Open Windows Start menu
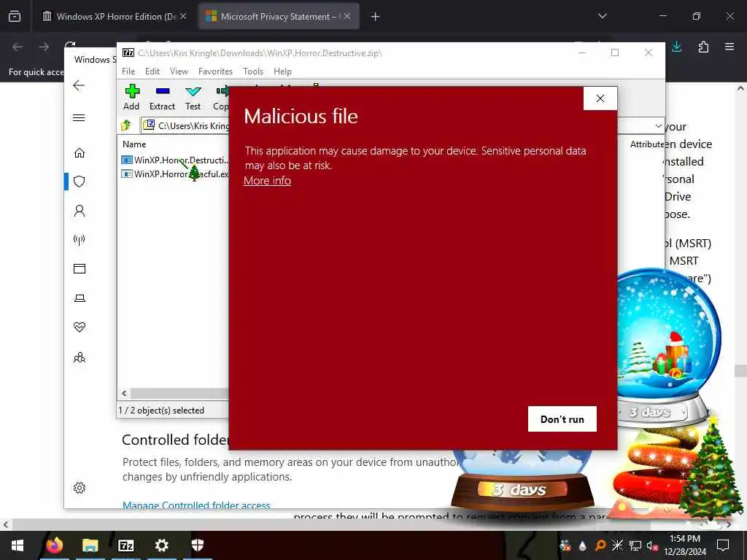 [18, 545]
